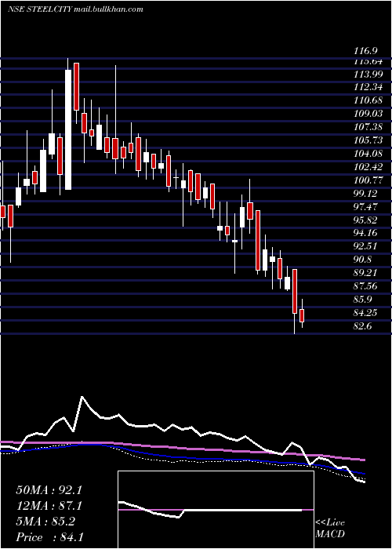Select the 113.99 price axis label
This screenshot has height=549, width=392.
[x=368, y=75]
